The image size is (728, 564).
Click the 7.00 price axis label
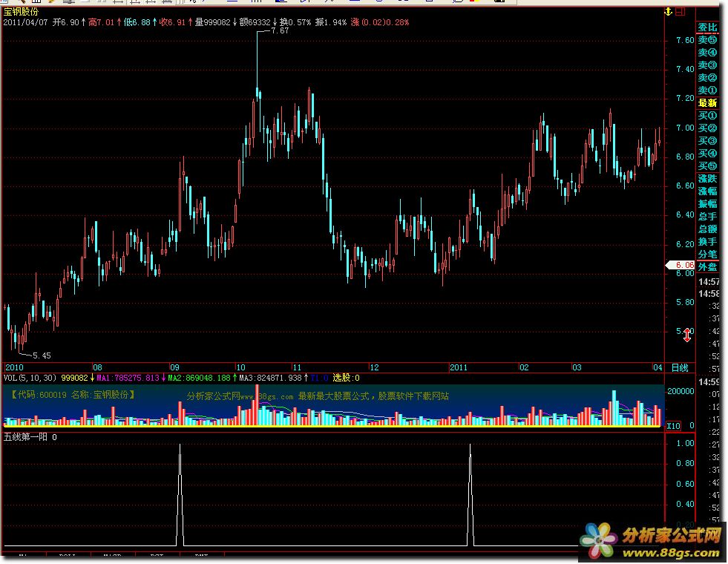tap(685, 128)
